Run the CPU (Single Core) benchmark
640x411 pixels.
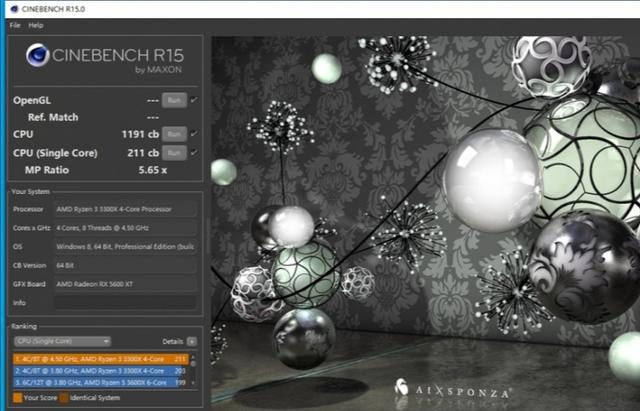pos(174,152)
